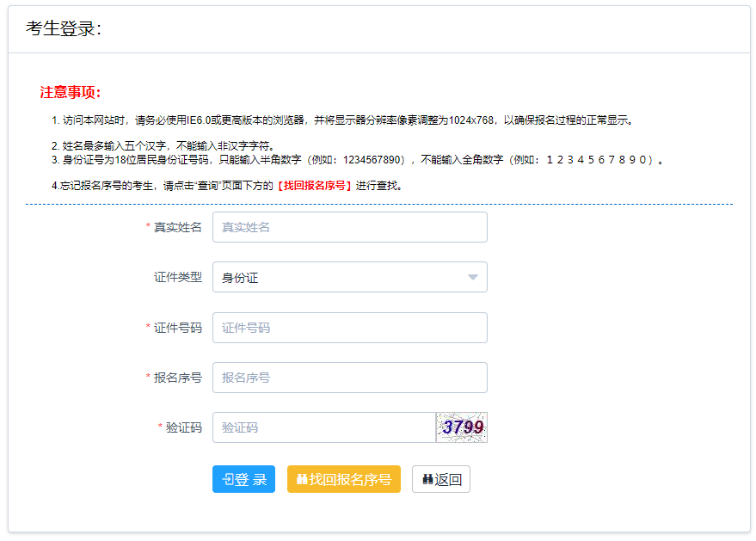The image size is (756, 541).
Task: Expand the certificate type selector arrow
Action: tap(472, 277)
